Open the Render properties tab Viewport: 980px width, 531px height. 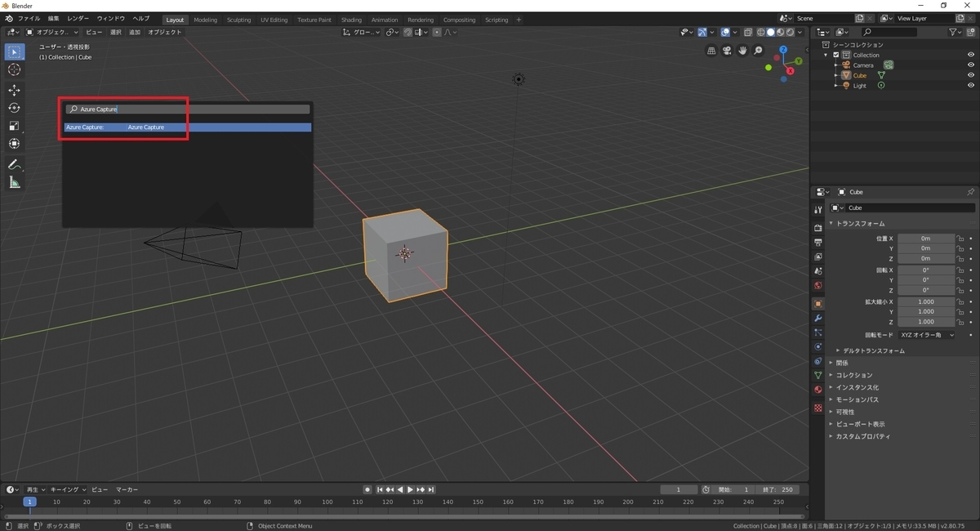817,228
